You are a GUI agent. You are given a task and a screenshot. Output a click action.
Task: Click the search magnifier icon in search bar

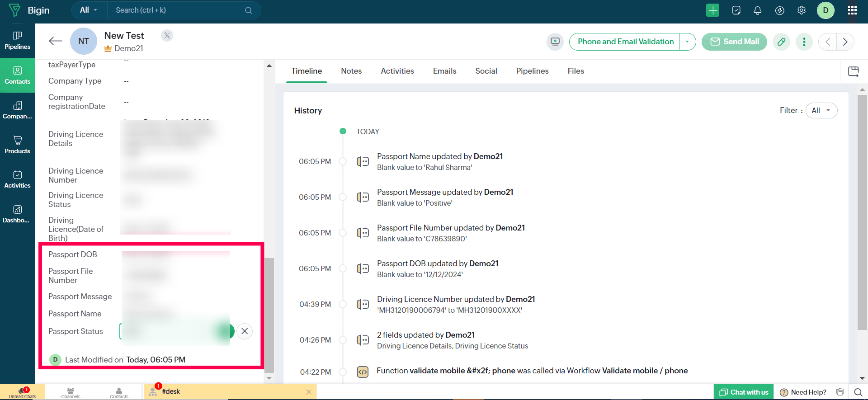[x=249, y=10]
